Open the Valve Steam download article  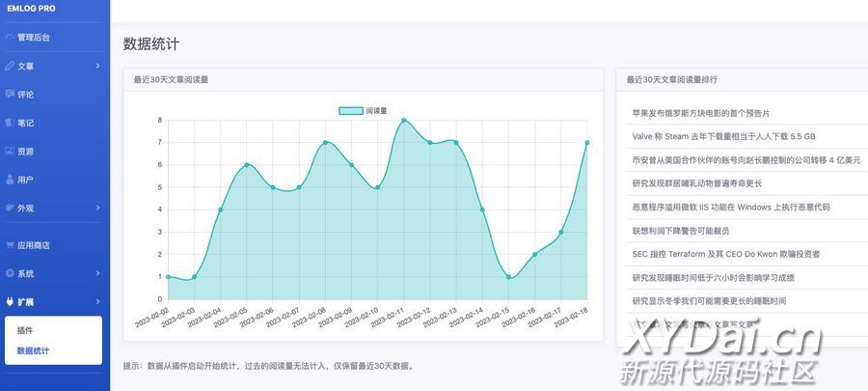[723, 136]
